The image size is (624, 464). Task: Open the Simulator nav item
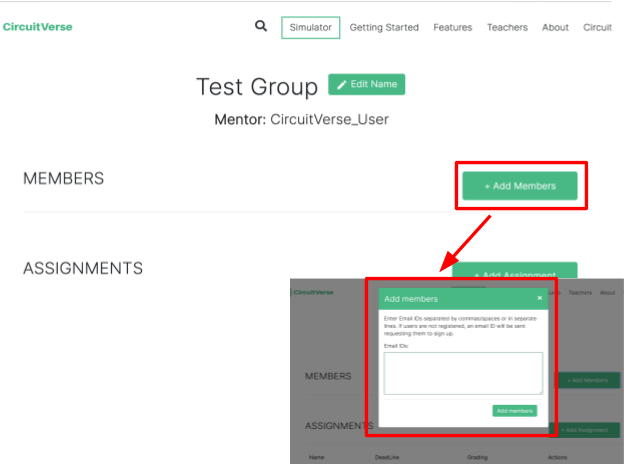(310, 28)
